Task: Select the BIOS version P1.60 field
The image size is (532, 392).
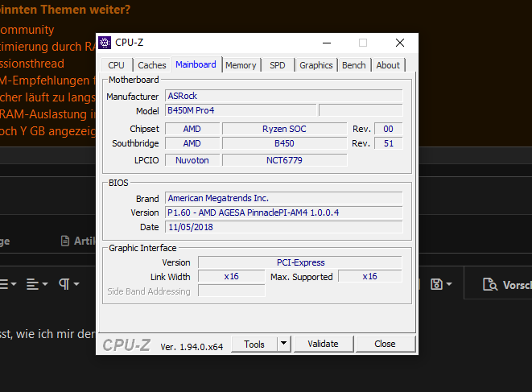Action: point(284,213)
